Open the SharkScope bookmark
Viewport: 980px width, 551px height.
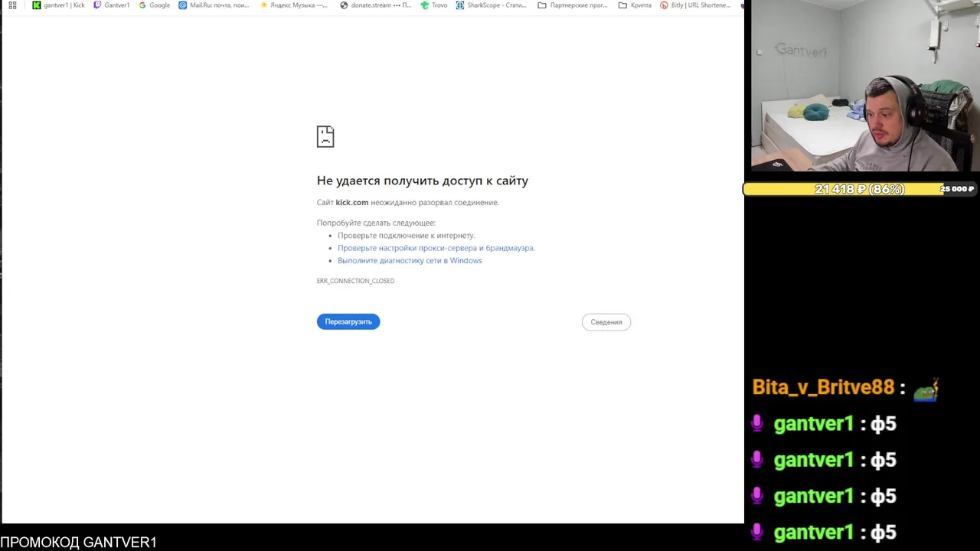tap(491, 5)
